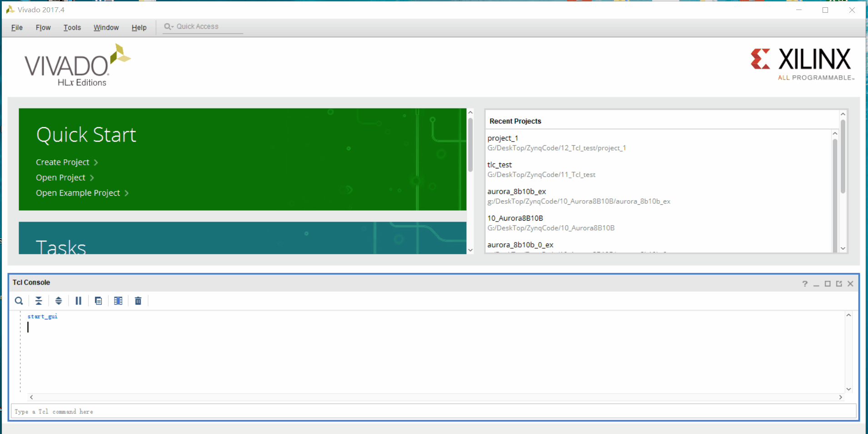Open Tcl Console help question mark
Viewport: 868px width, 434px height.
point(805,284)
